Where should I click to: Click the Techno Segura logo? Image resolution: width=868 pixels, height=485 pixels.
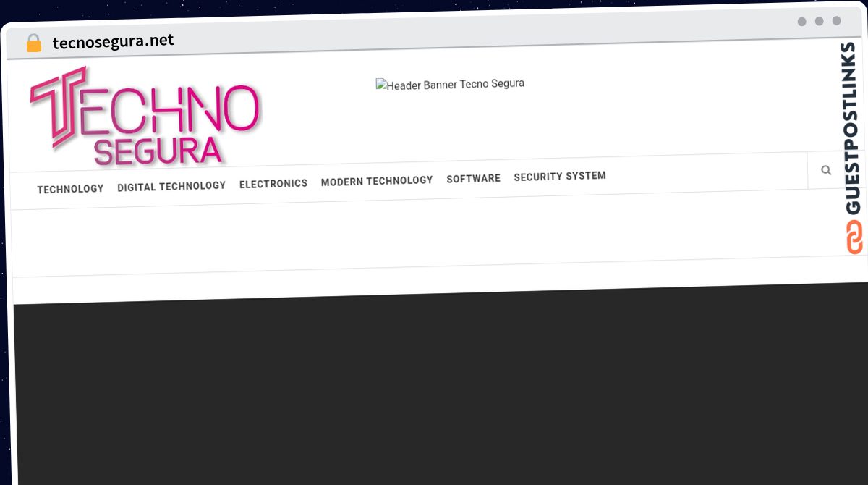coord(145,116)
